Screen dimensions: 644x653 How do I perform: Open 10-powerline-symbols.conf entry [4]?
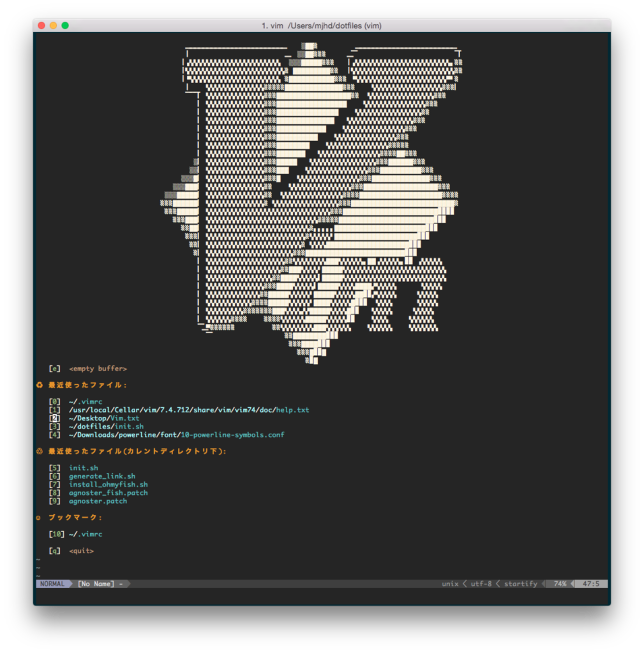[166, 435]
